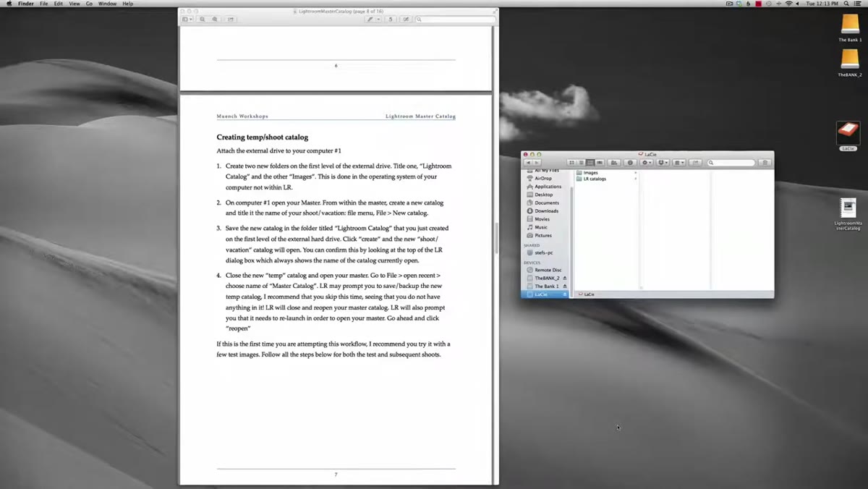This screenshot has width=868, height=489.
Task: Open the sidebar view menu in Preview
Action: [187, 20]
